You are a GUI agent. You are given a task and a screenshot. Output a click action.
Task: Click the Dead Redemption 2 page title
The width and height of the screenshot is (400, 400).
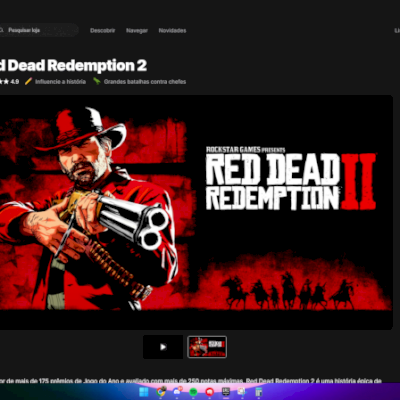click(x=73, y=66)
